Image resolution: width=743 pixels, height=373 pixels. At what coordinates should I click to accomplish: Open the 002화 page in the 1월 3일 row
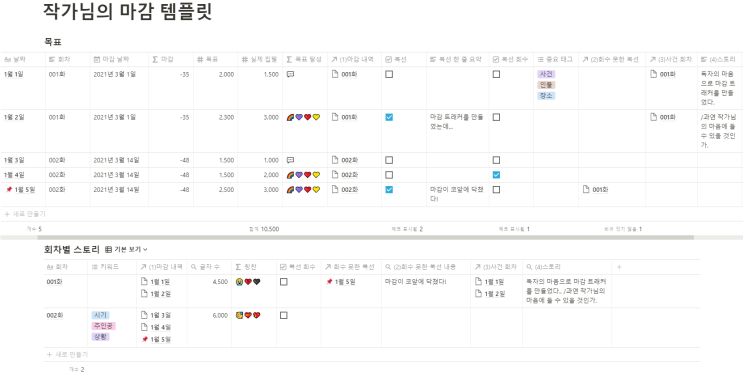tap(345, 160)
